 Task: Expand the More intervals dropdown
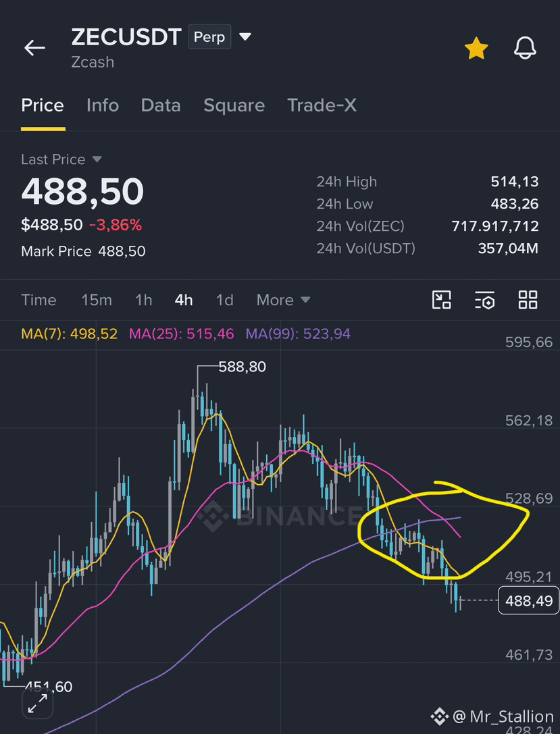coord(283,300)
